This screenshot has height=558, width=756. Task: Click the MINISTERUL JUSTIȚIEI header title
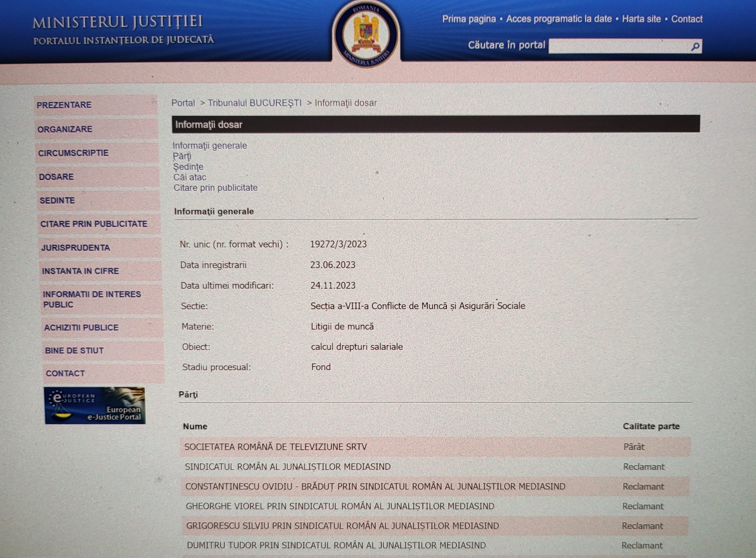tap(118, 22)
